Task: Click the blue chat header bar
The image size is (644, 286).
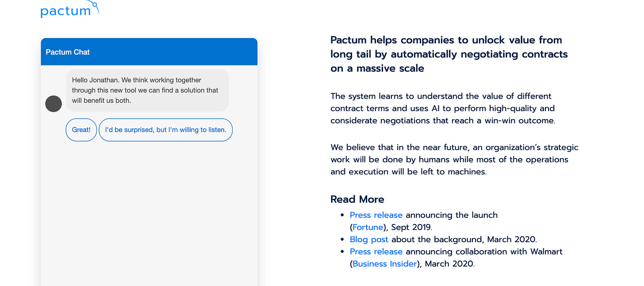Action: (149, 52)
